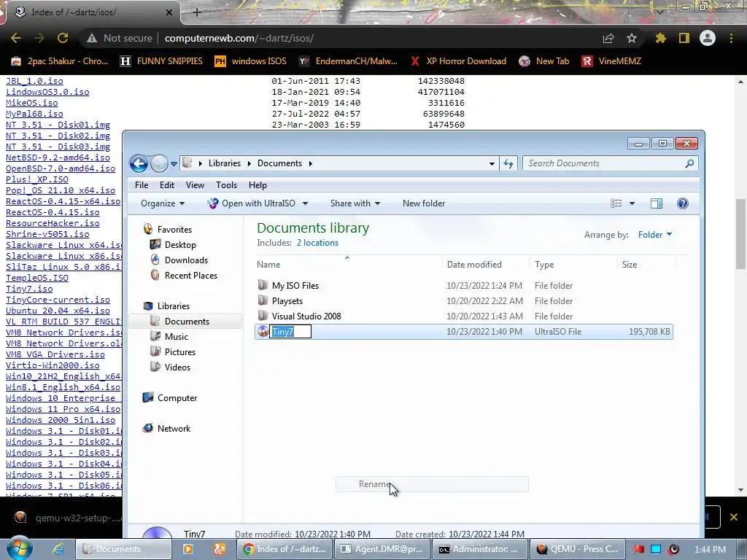Open Chrome extensions puzzle icon
Screen dimensions: 747x560
point(660,38)
